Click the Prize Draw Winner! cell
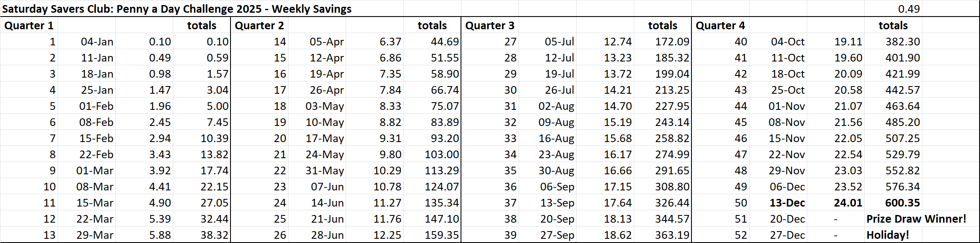This screenshot has height=243, width=980. 916,219
